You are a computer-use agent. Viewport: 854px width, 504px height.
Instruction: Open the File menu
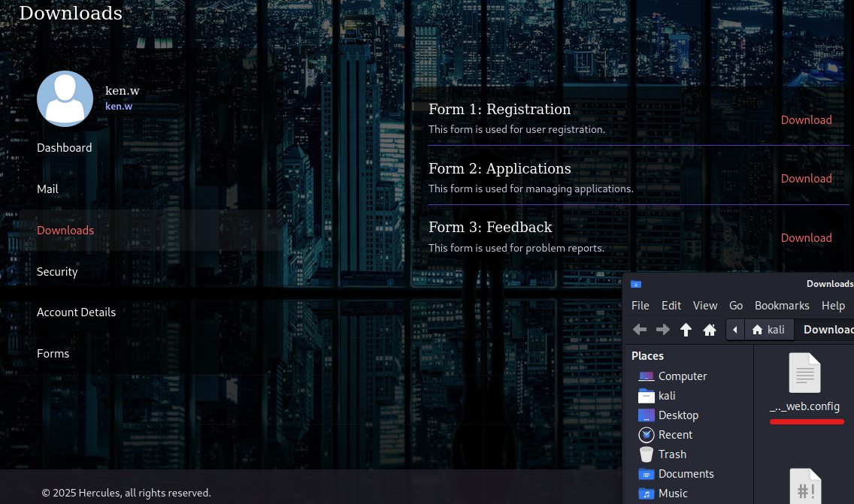click(x=640, y=306)
